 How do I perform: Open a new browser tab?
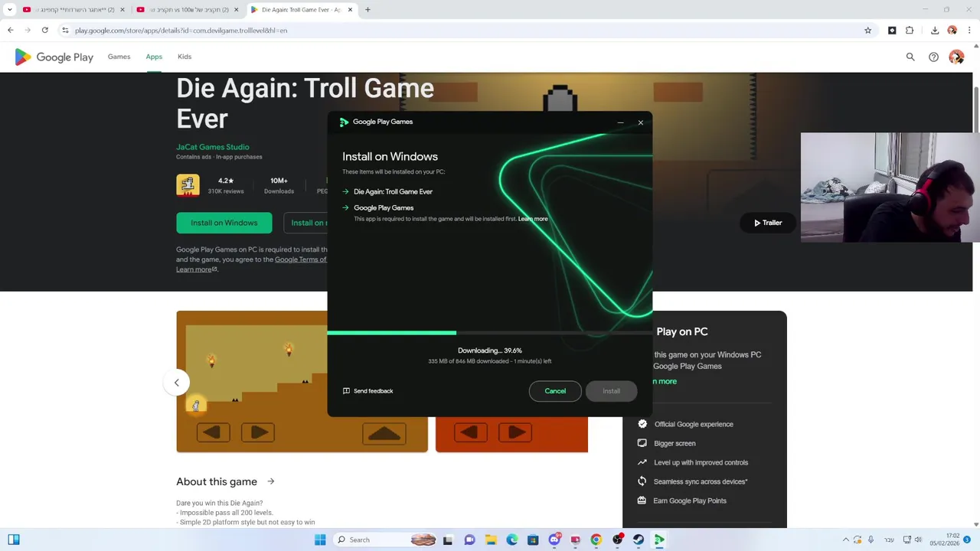pos(367,10)
